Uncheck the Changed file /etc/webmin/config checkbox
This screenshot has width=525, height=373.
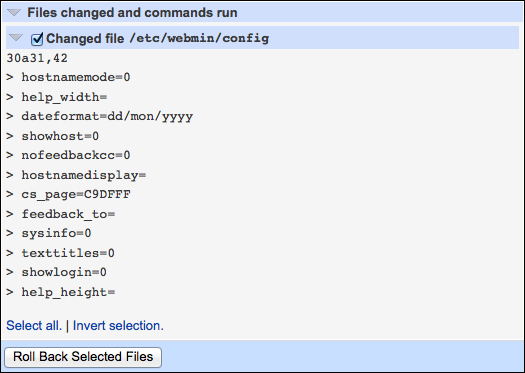[37, 39]
